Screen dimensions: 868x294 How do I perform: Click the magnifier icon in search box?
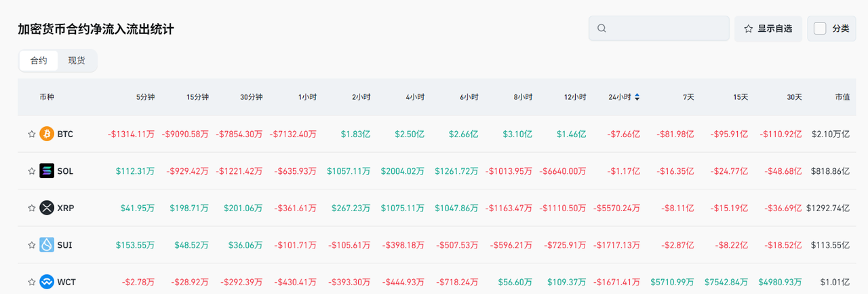[x=601, y=29]
